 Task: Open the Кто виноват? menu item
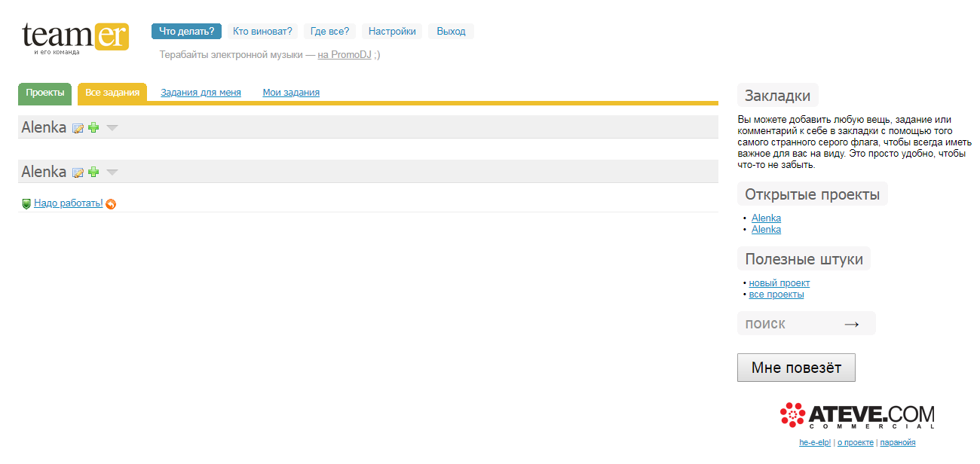[262, 31]
